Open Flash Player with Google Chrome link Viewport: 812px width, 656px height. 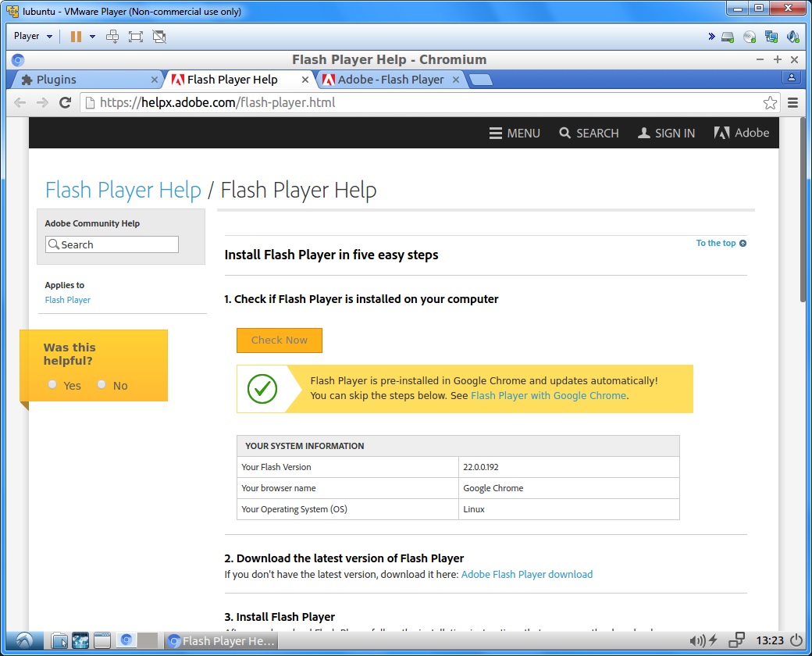[x=548, y=396]
